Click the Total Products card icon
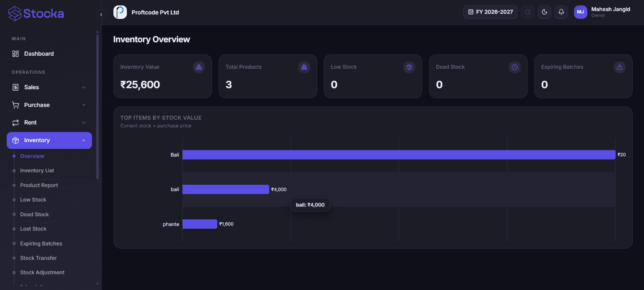Image resolution: width=644 pixels, height=290 pixels. [304, 67]
